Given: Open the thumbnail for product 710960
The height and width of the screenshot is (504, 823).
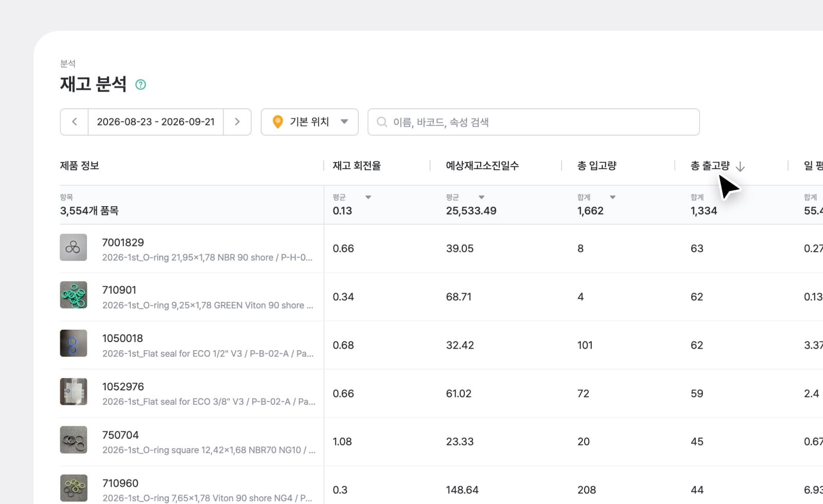Looking at the screenshot, I should (73, 488).
